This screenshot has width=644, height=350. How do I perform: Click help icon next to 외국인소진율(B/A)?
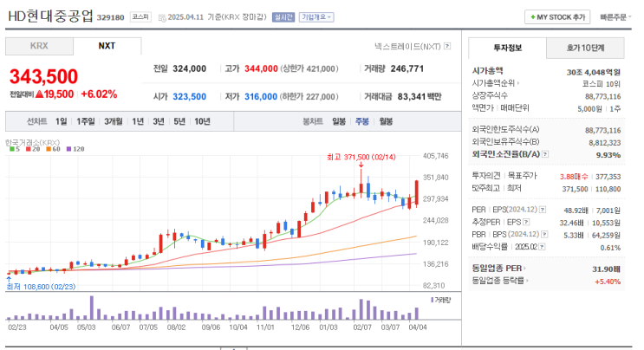coord(545,154)
